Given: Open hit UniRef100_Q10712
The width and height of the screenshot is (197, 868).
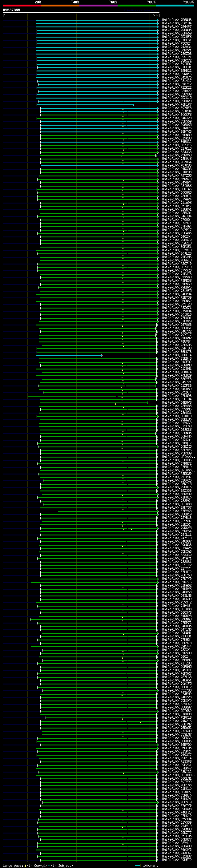Looking at the screenshot, I should tap(177, 84).
